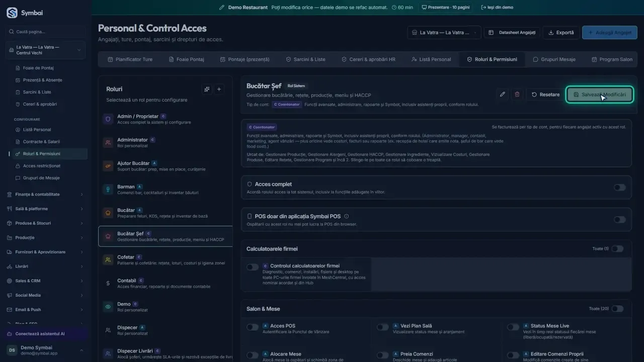Select the Barman role icon
644x362 pixels.
(x=108, y=189)
